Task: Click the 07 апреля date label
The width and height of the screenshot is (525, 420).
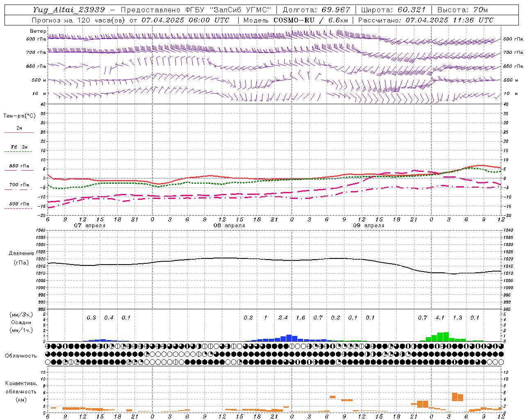Action: (x=90, y=226)
